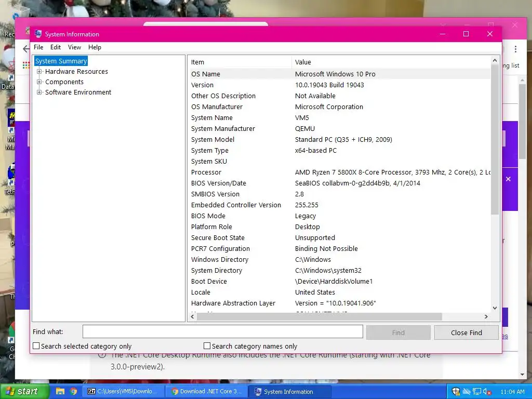Screen dimensions: 532x399
Task: Select the Version row item
Action: pyautogui.click(x=339, y=85)
